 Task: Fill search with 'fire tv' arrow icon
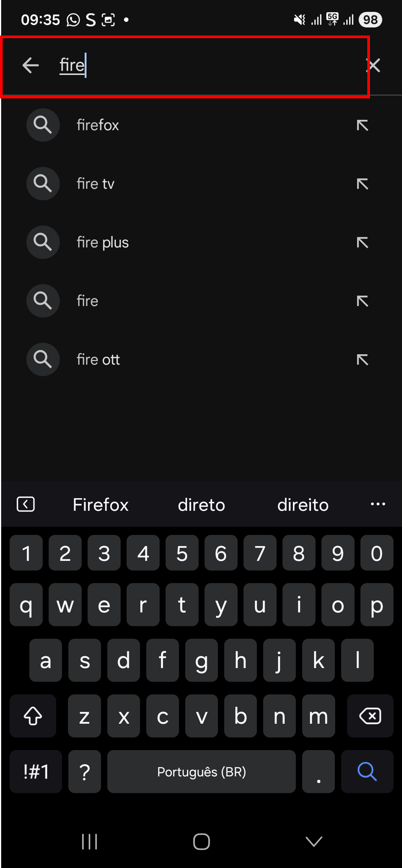point(362,184)
